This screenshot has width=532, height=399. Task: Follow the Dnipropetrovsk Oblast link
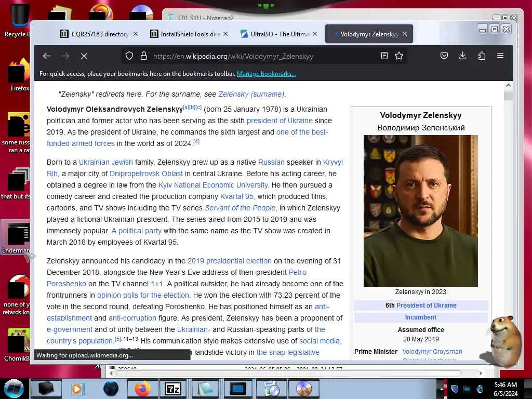[x=146, y=174]
